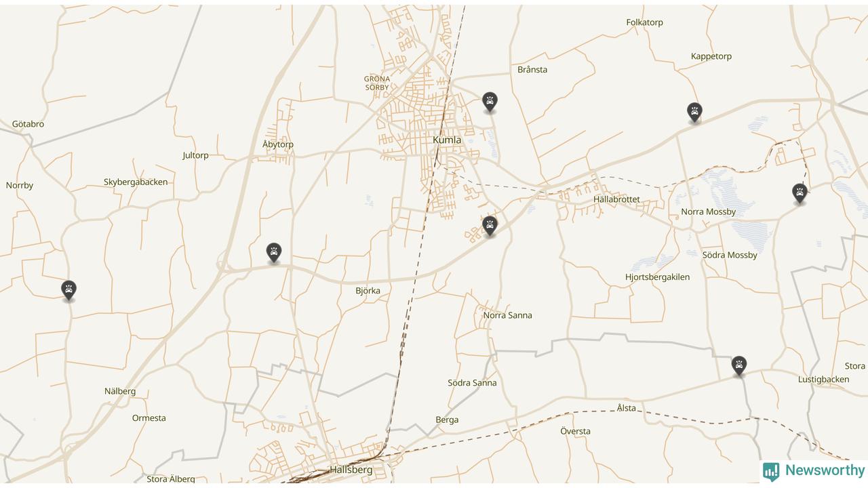
Task: Open the Newsworthy text link
Action: pyautogui.click(x=825, y=470)
